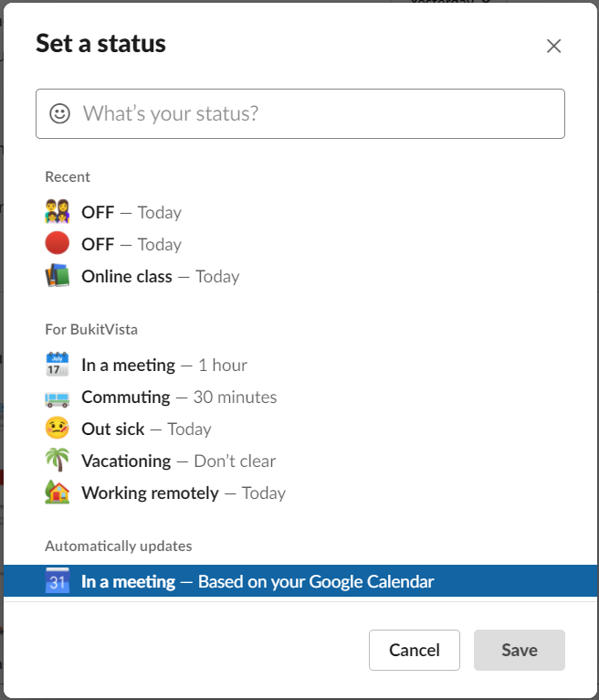
Task: Click the house emoji for Working remotely
Action: [58, 493]
